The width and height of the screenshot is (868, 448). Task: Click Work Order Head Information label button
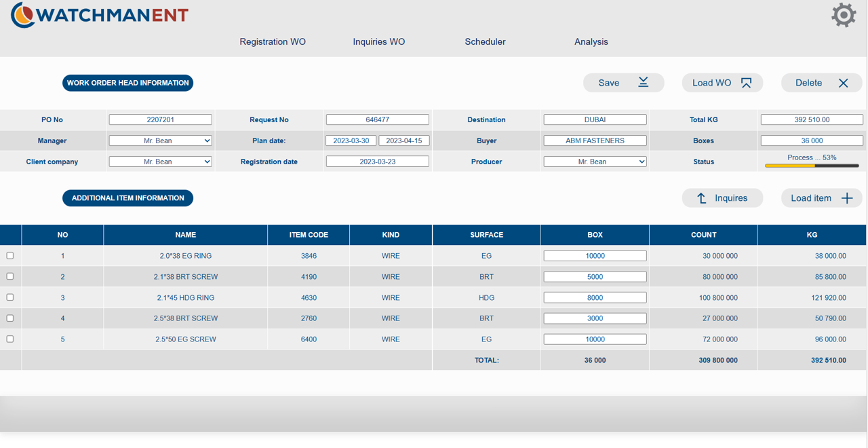127,83
